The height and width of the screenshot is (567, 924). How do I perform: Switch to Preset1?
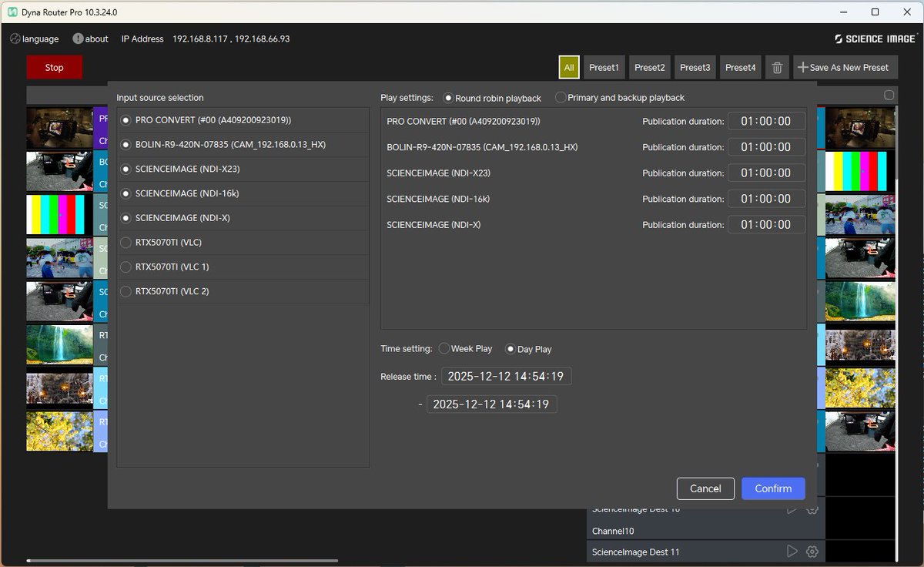tap(604, 68)
